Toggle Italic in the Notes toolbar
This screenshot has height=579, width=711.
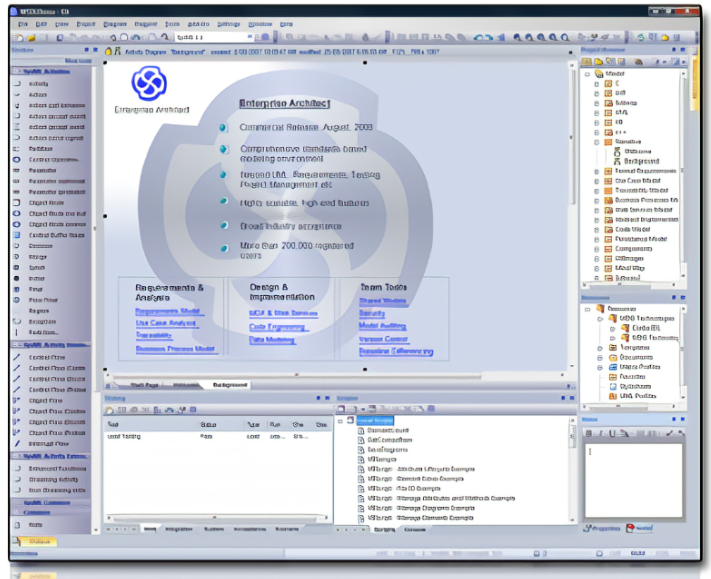601,433
